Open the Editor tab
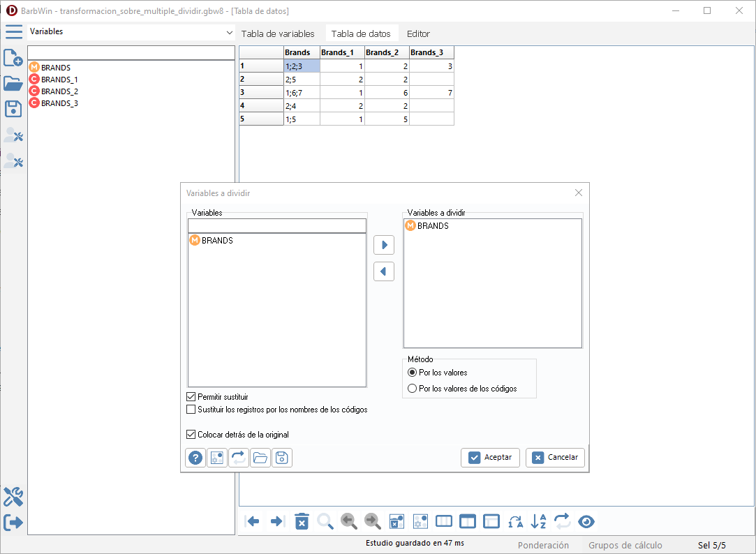The image size is (756, 554). [x=418, y=33]
